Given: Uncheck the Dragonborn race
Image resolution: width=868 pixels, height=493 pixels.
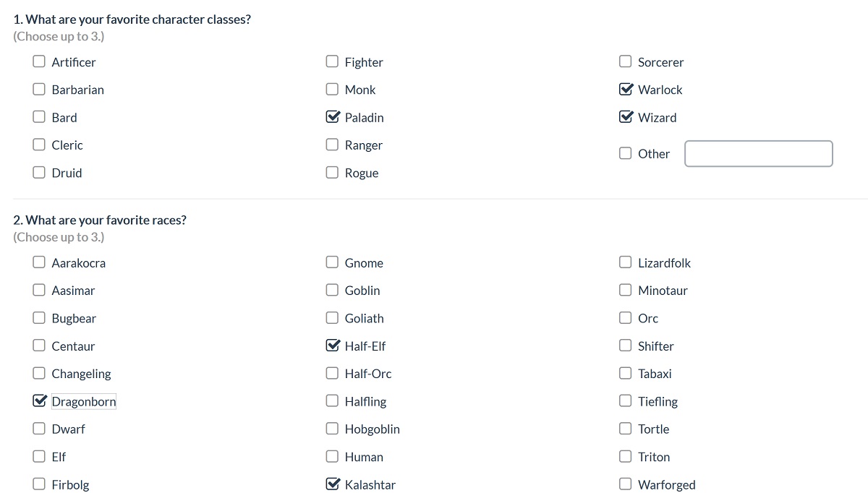Looking at the screenshot, I should (x=39, y=400).
